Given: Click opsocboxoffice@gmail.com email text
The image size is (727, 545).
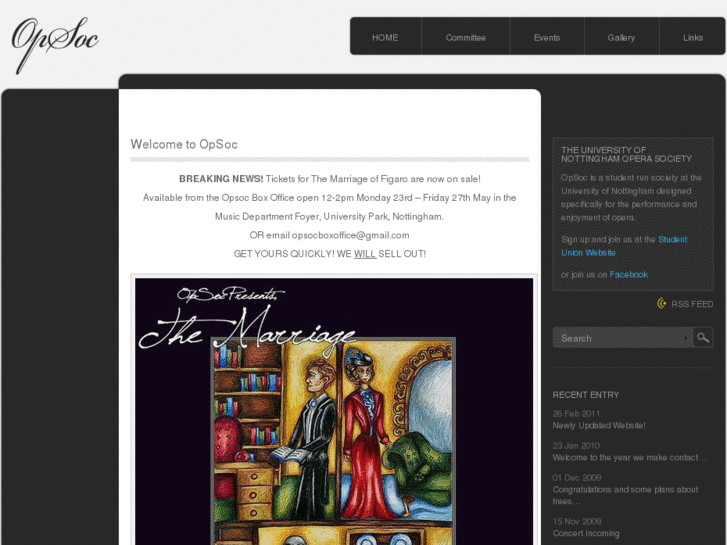Looking at the screenshot, I should 351,235.
